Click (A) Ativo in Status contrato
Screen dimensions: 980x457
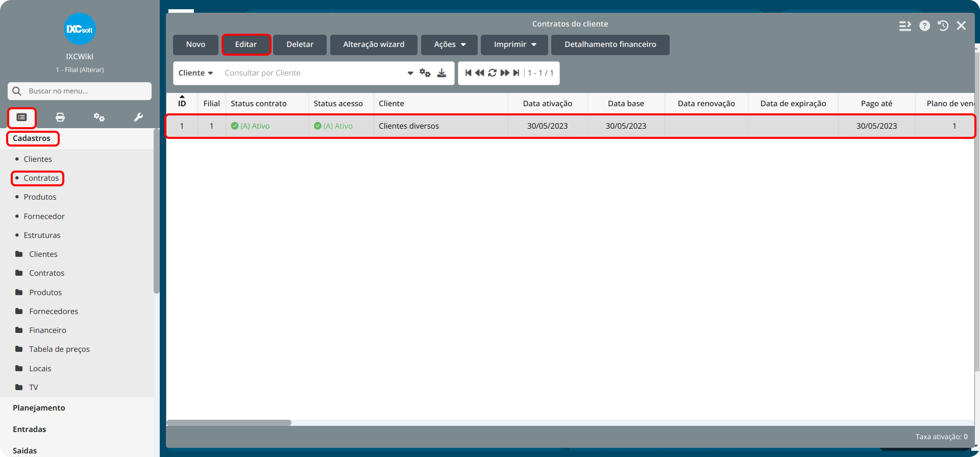(250, 126)
